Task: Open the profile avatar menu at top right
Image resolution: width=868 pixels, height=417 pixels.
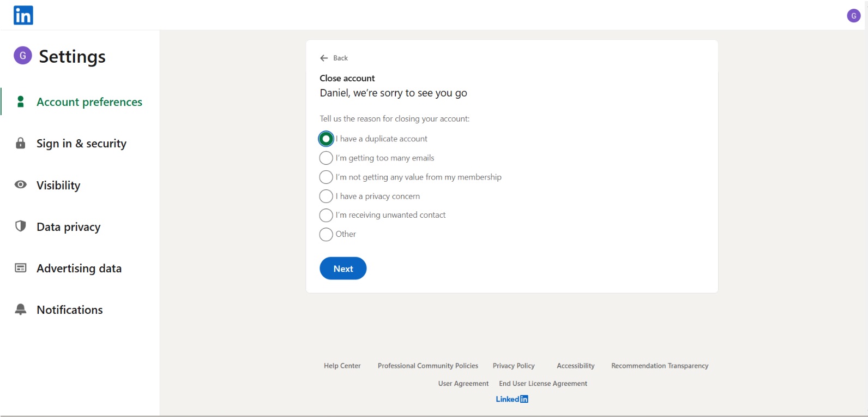Action: click(x=853, y=16)
